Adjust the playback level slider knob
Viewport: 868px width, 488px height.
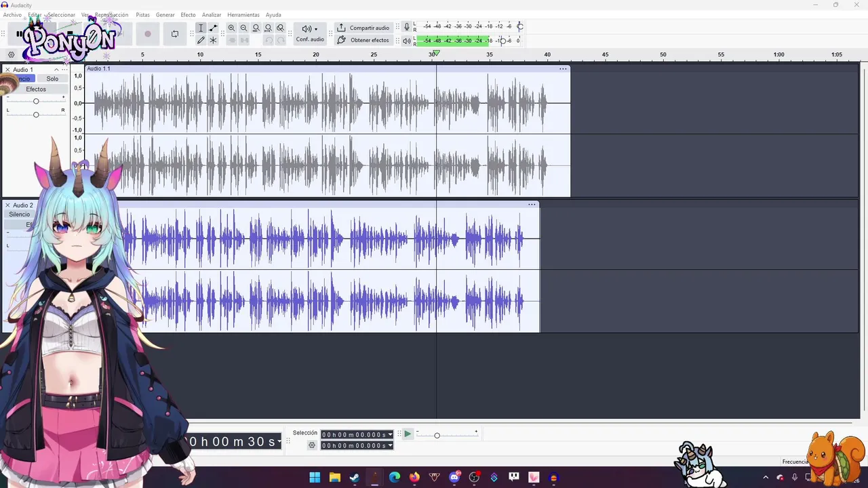coord(502,41)
